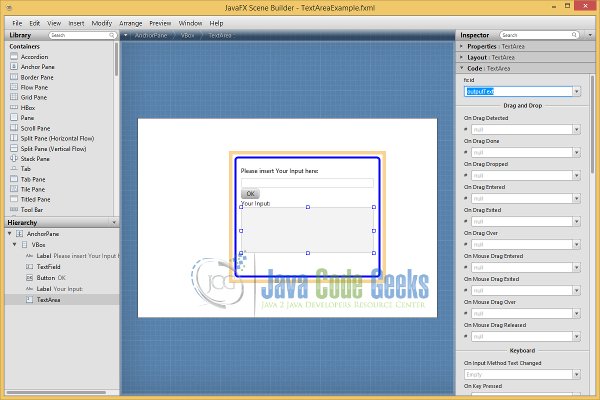Image resolution: width=600 pixels, height=400 pixels.
Task: Click the On Drag Over handler field
Action: pyautogui.click(x=522, y=245)
